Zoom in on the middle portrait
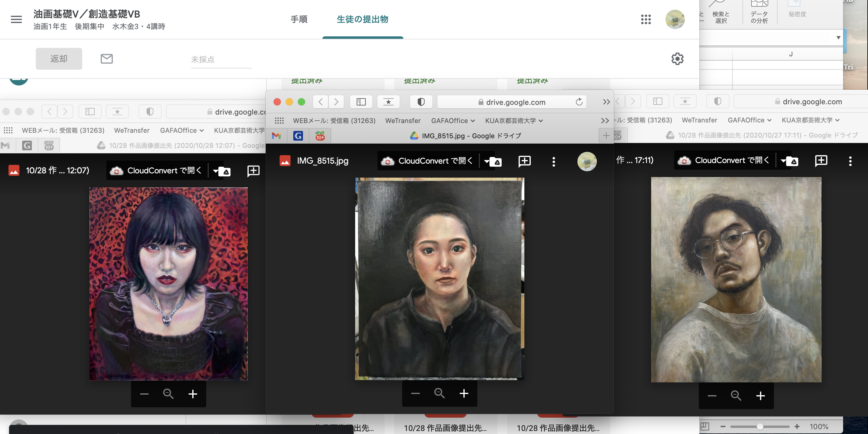The width and height of the screenshot is (868, 434). [x=464, y=393]
